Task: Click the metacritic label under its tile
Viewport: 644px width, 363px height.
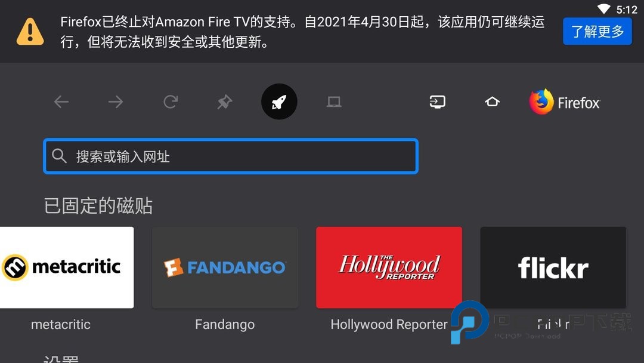Action: [x=60, y=324]
